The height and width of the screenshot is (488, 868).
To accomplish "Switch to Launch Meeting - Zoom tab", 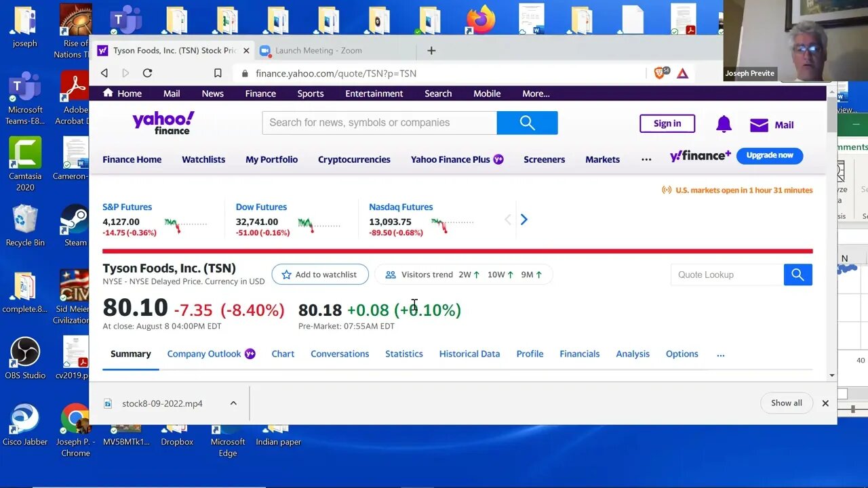I will click(x=318, y=51).
